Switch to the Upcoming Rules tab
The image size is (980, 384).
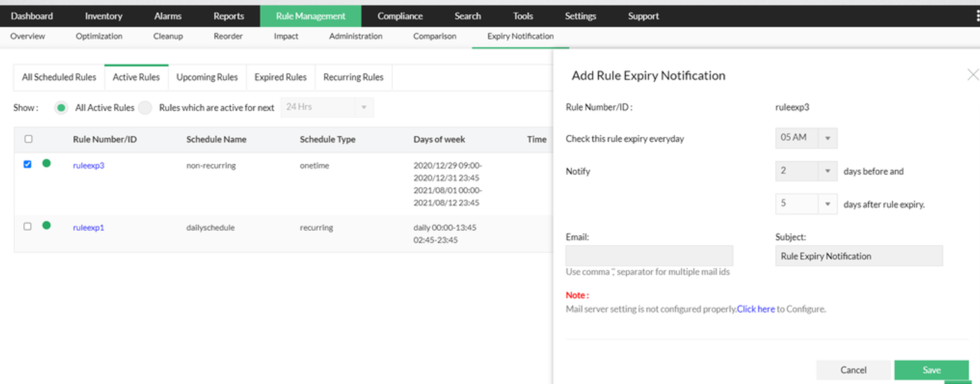pyautogui.click(x=207, y=77)
